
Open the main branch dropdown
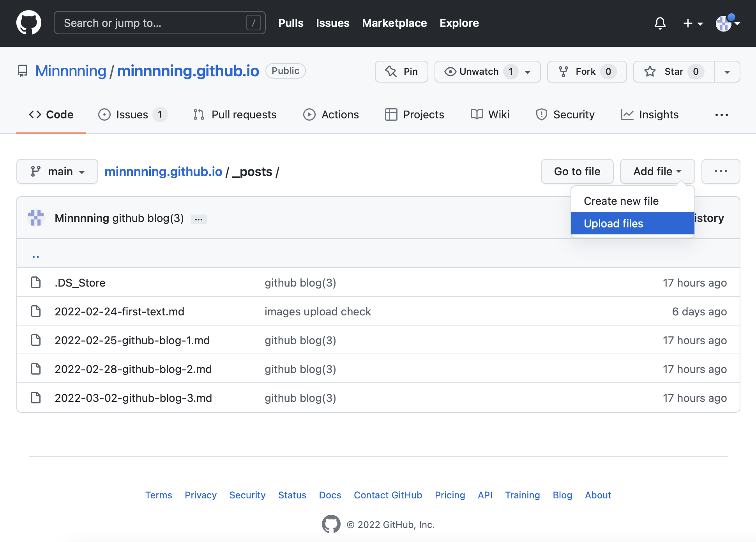click(x=57, y=171)
